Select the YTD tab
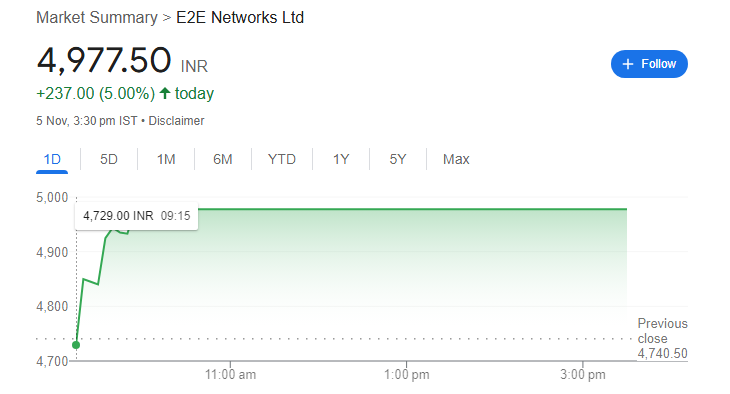Screen dimensions: 730x394 pos(282,159)
